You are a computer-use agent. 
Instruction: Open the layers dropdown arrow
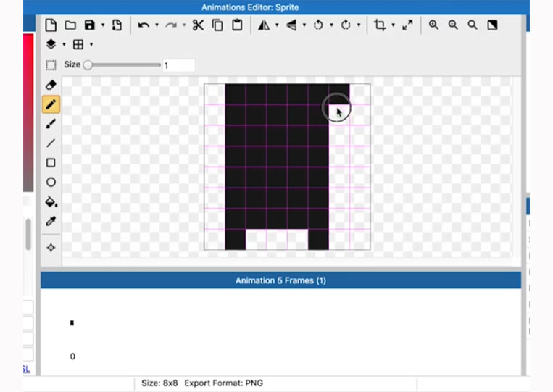click(64, 44)
